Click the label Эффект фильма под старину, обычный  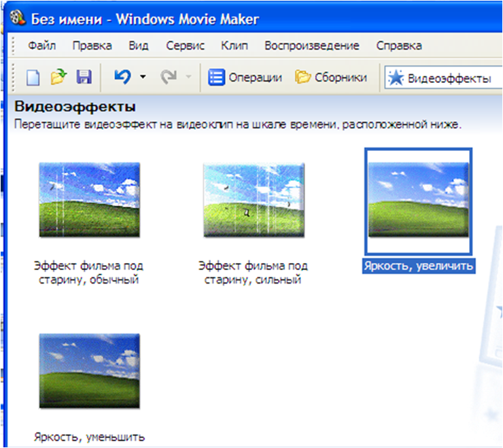pos(88,273)
